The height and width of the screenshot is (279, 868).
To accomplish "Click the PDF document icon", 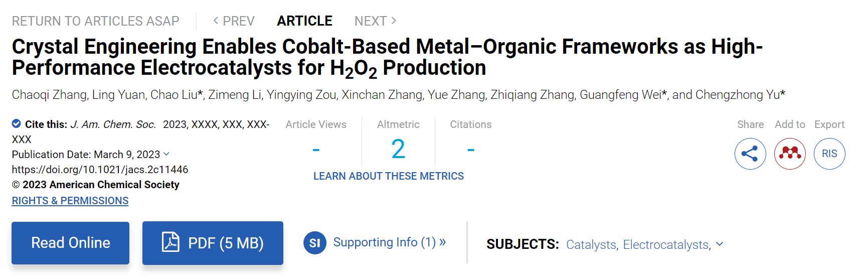I will [x=170, y=242].
